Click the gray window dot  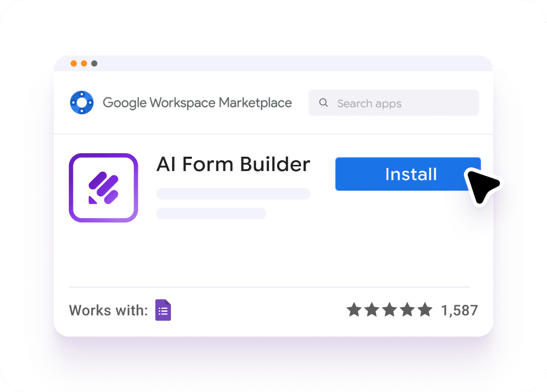94,63
